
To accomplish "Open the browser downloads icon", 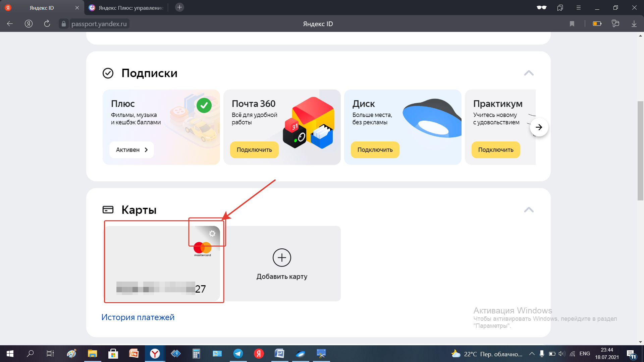I will click(634, 24).
